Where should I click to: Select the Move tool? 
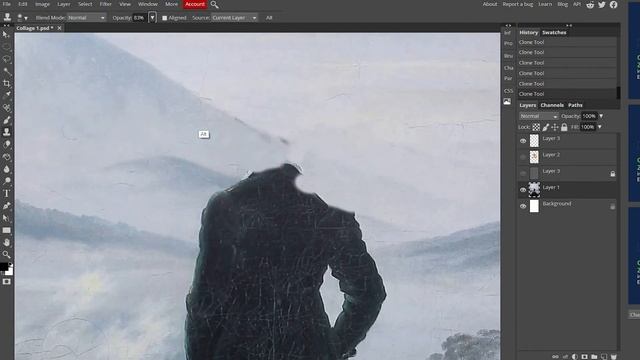point(6,35)
